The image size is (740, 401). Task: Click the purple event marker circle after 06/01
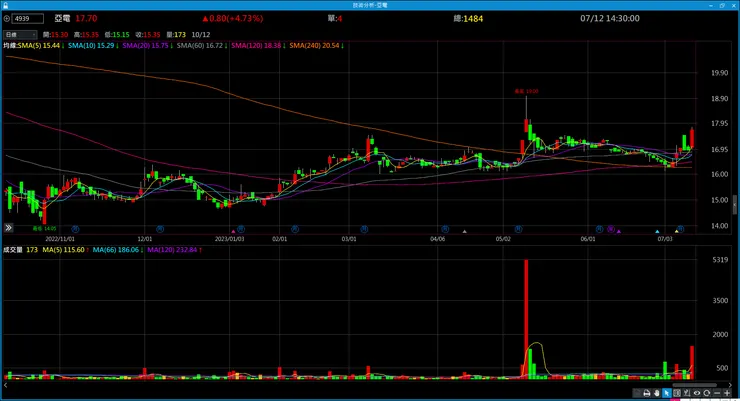coord(611,229)
